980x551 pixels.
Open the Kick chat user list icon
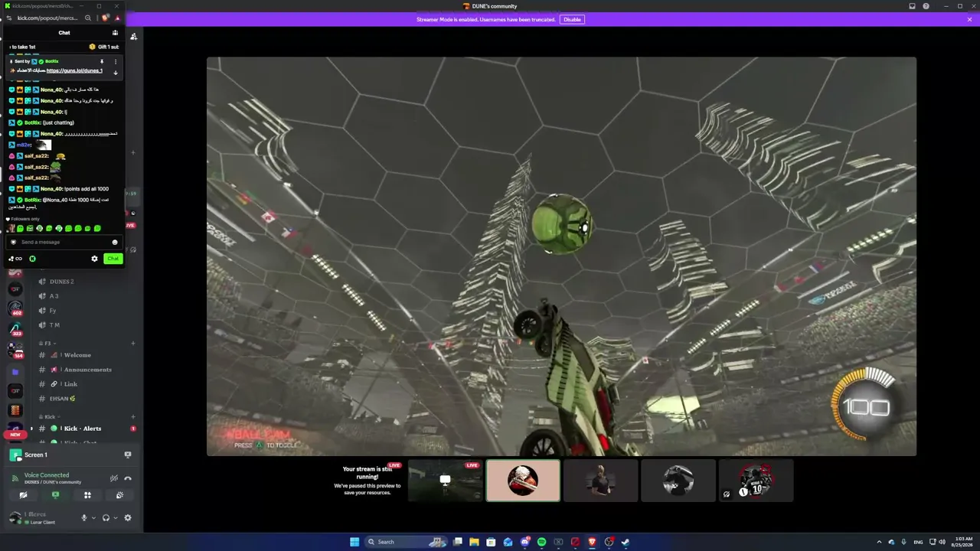coord(115,33)
